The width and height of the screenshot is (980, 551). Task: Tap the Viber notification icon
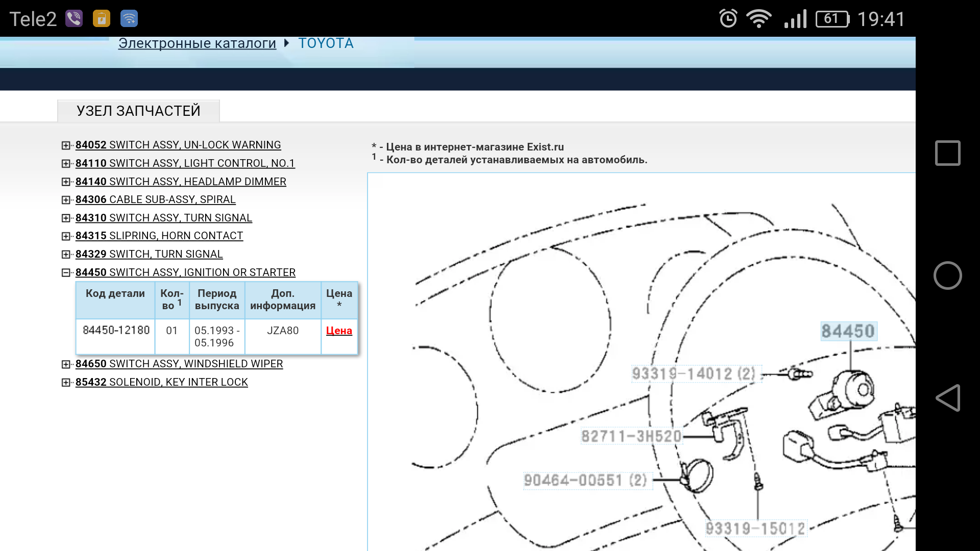click(x=74, y=19)
